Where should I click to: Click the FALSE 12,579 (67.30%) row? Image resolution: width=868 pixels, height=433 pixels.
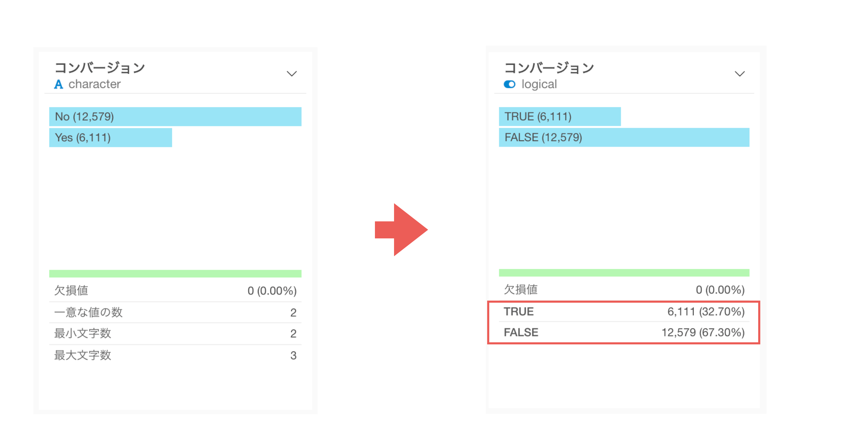(624, 332)
